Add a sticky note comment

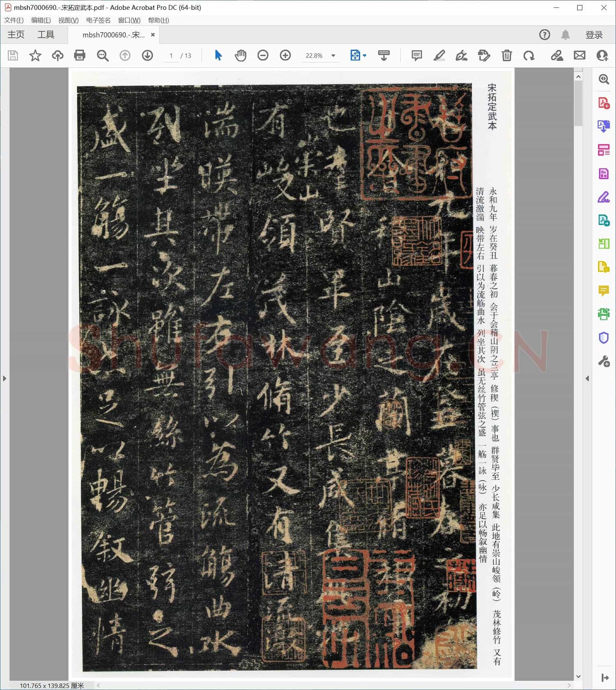(416, 55)
